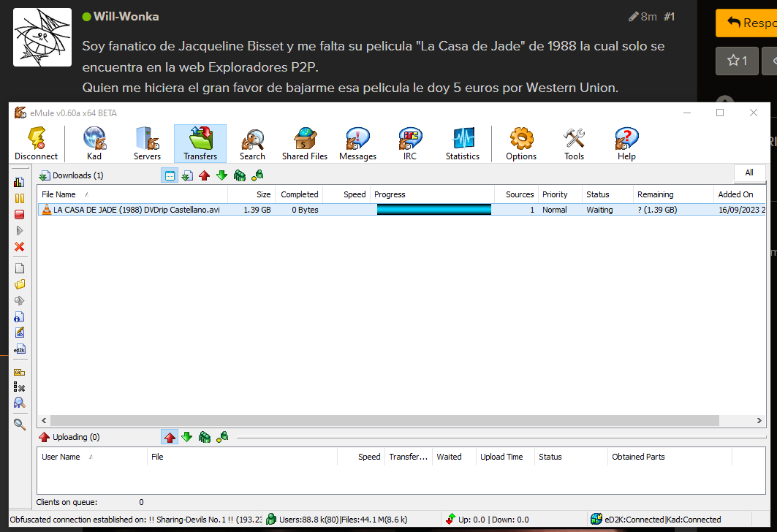Sort downloads by Added On column
This screenshot has width=777, height=532.
click(x=740, y=194)
